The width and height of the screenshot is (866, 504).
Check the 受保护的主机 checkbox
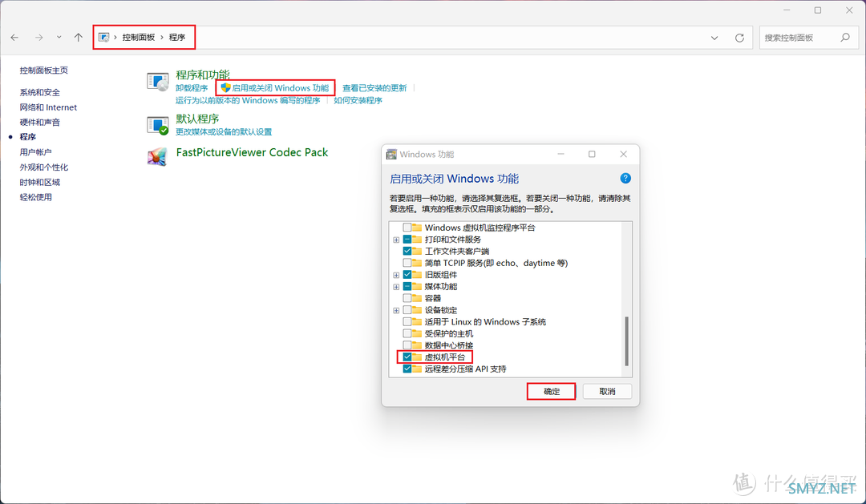tap(407, 333)
